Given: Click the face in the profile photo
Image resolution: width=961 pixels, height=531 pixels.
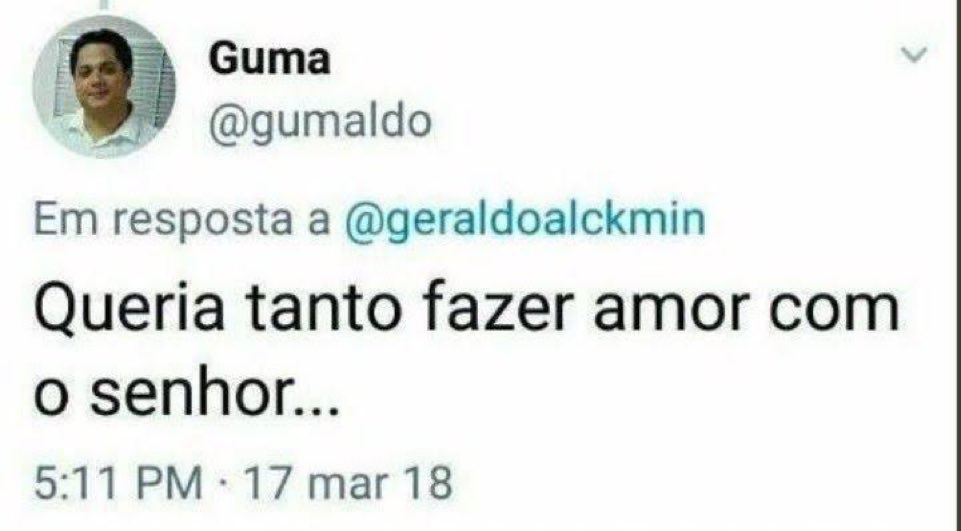Looking at the screenshot, I should coord(101,78).
